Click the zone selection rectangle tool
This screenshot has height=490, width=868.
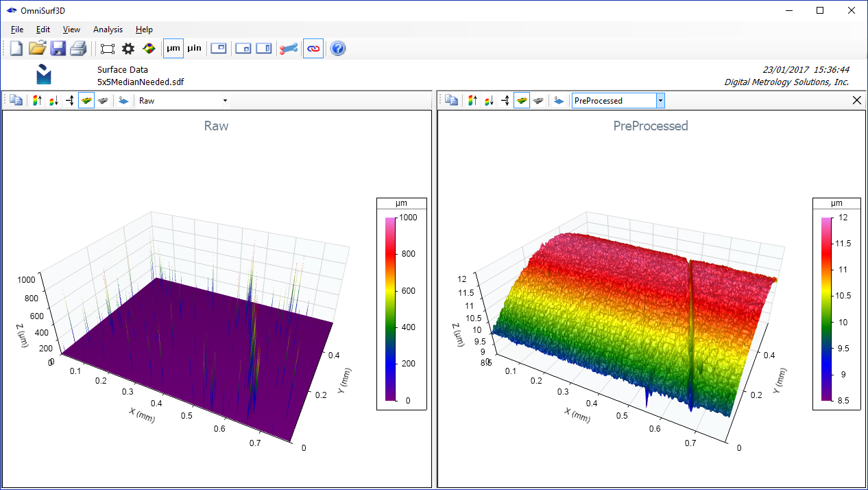[x=106, y=48]
